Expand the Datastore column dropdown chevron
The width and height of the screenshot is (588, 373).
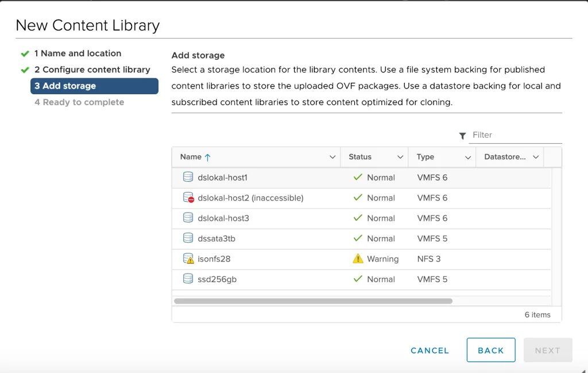[536, 157]
